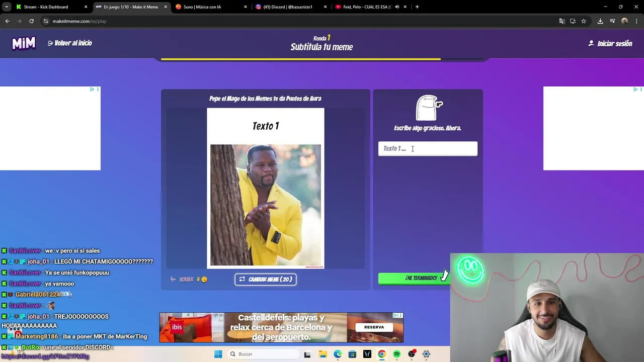Open Spotify from taskbar
This screenshot has width=644, height=362.
tap(397, 354)
